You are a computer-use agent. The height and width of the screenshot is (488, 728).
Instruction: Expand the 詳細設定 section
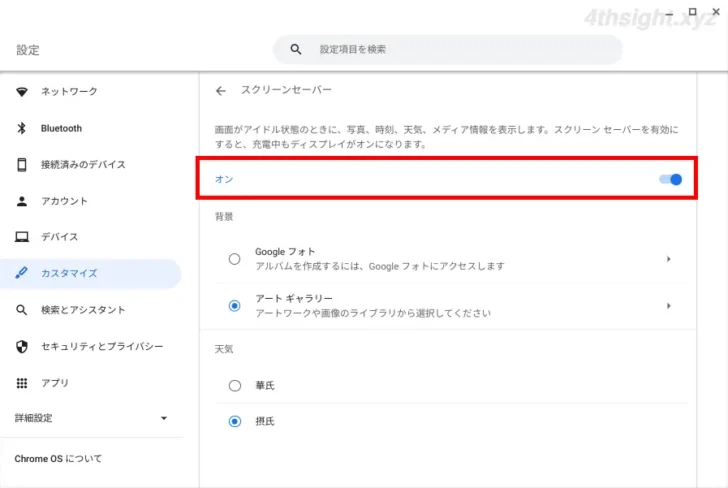tap(91, 418)
